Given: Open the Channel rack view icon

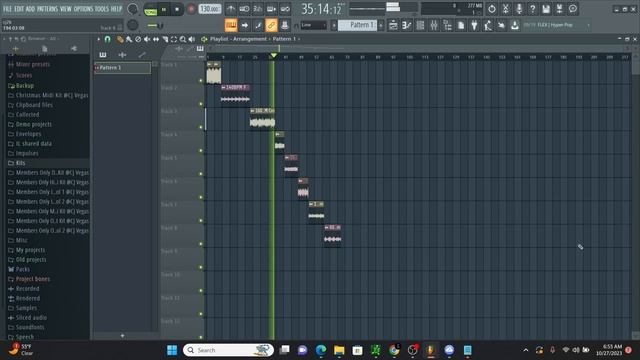Looking at the screenshot, I should pos(420,25).
